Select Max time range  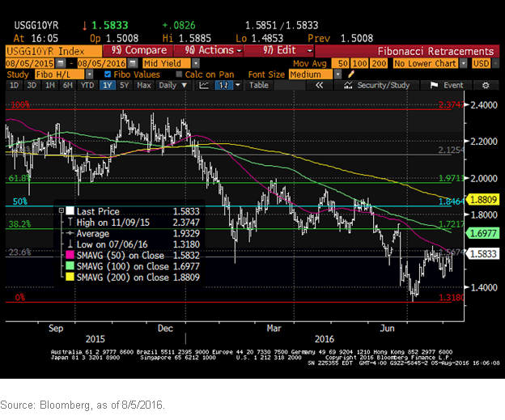(x=144, y=85)
